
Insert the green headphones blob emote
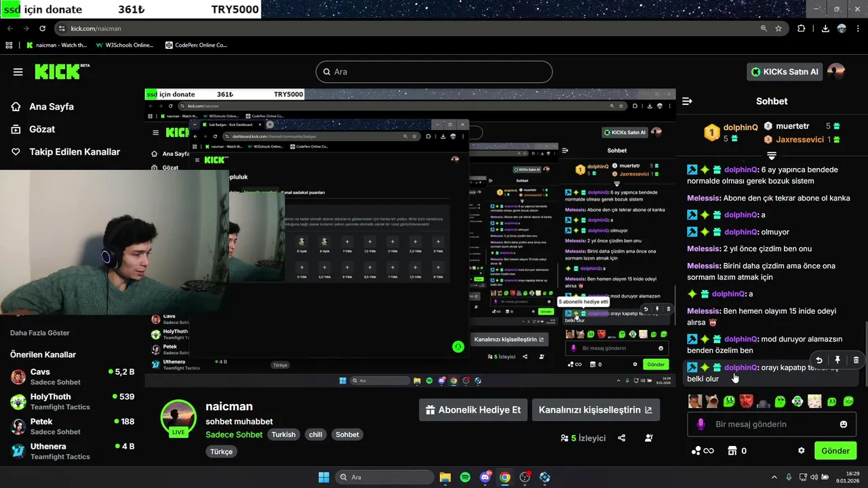(x=797, y=401)
